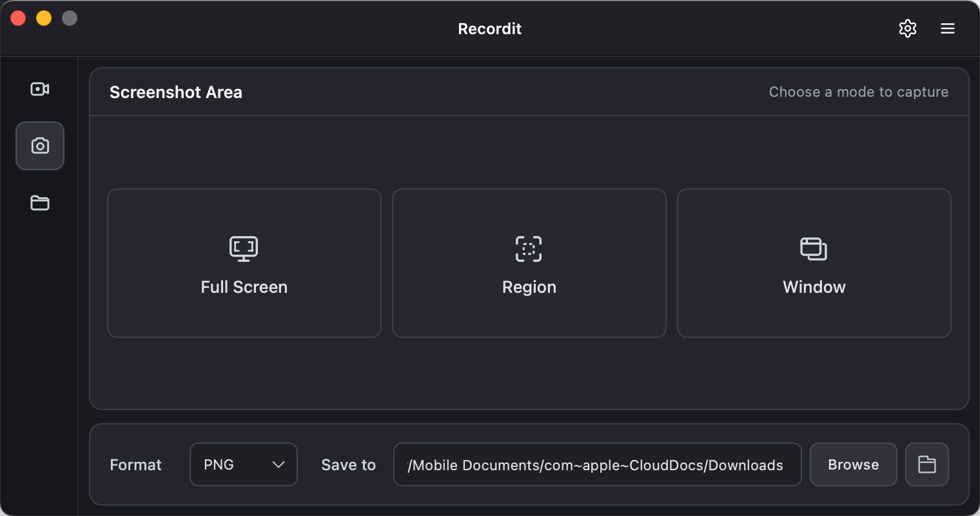This screenshot has width=980, height=516.
Task: Open the files folder sidebar icon
Action: (40, 203)
